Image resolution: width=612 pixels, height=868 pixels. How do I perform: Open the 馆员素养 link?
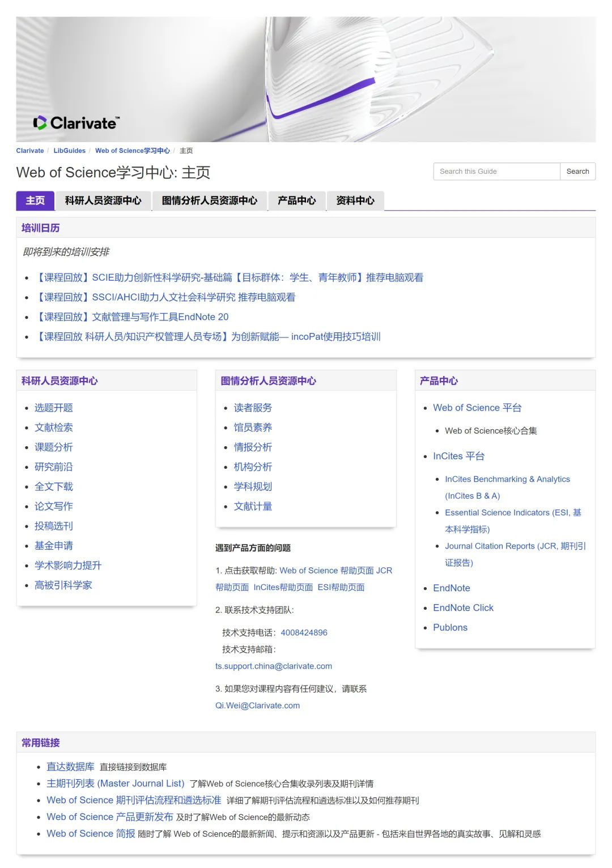(253, 427)
